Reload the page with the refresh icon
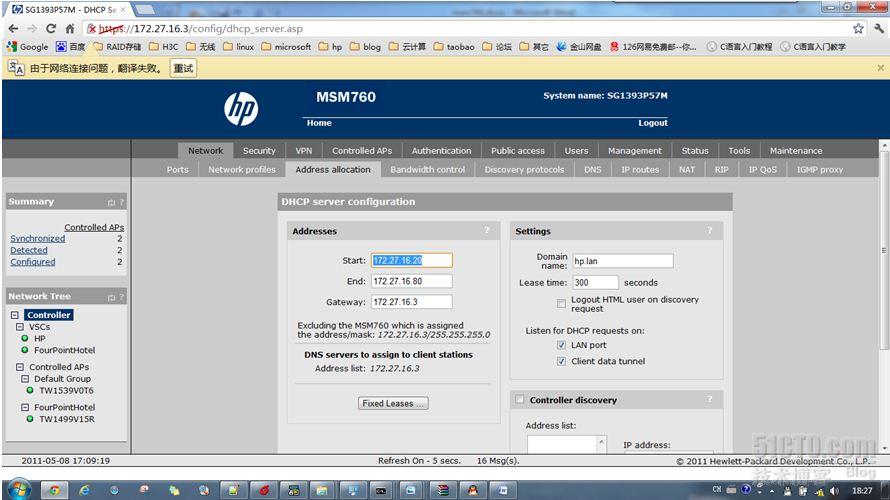Viewport: 890px width, 500px height. 51,28
